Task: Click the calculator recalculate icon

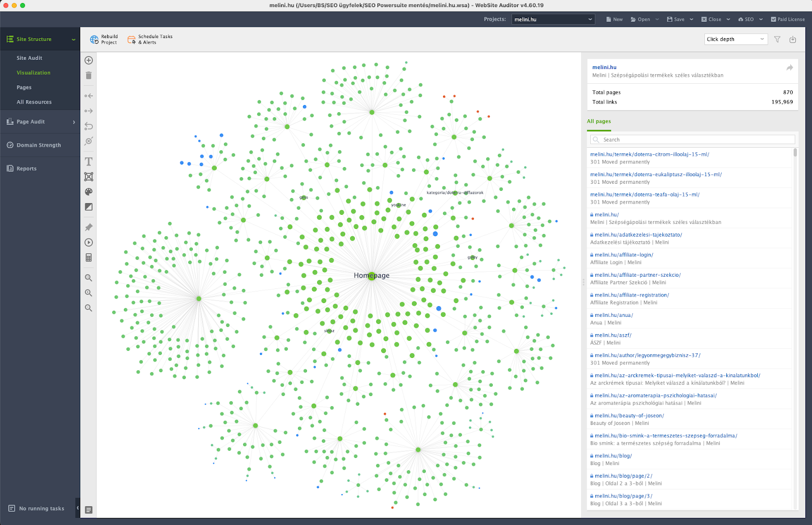Action: pyautogui.click(x=89, y=258)
